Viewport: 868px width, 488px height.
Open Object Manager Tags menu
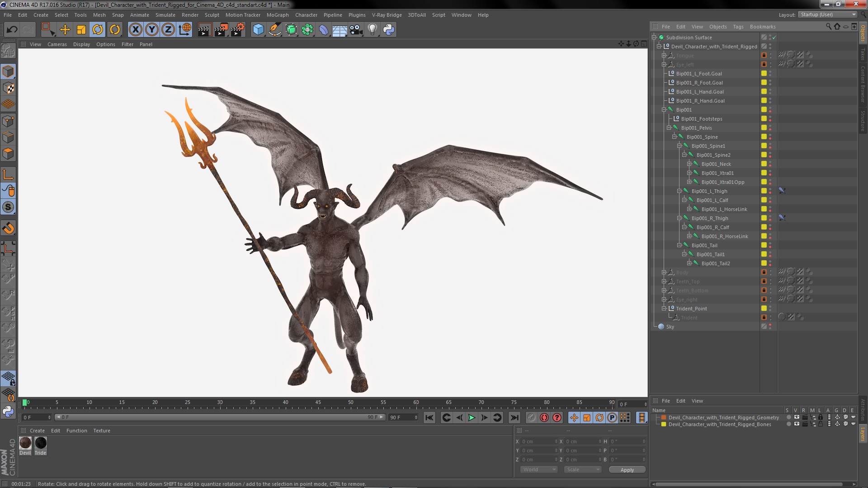coord(738,27)
